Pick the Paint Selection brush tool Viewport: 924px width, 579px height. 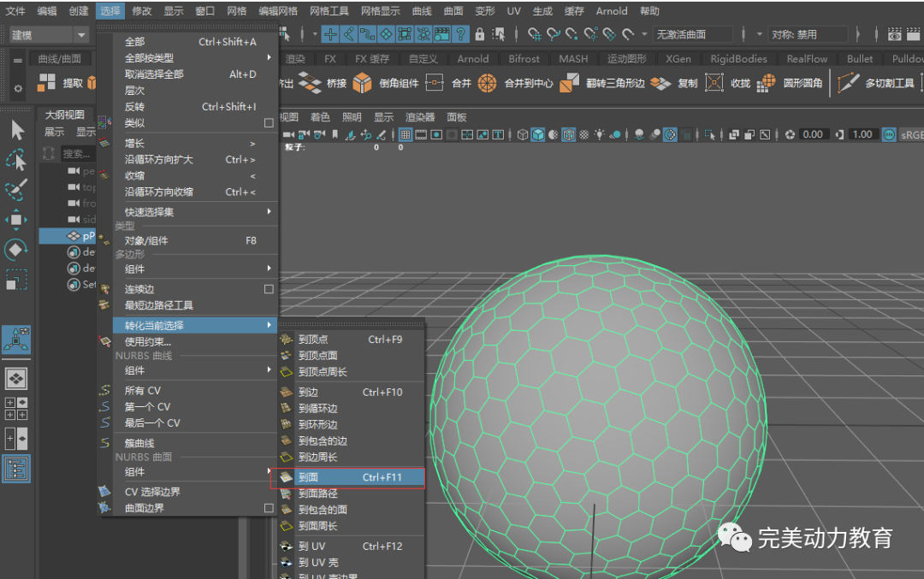(16, 190)
